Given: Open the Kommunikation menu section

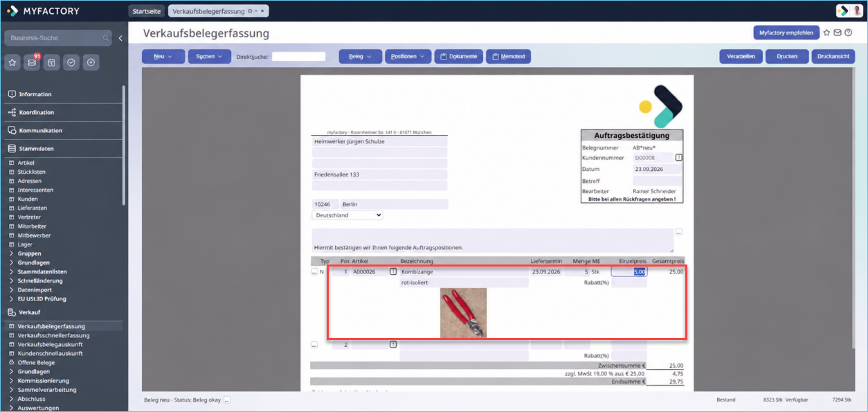Looking at the screenshot, I should (40, 131).
